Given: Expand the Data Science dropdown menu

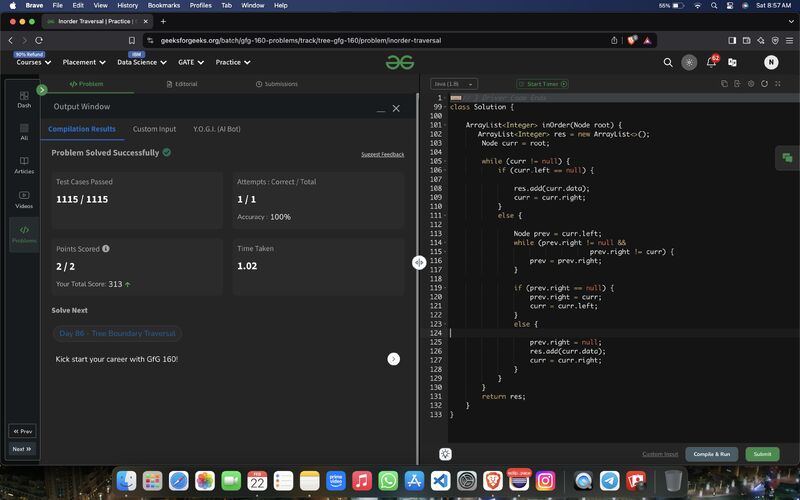Looking at the screenshot, I should tap(141, 62).
